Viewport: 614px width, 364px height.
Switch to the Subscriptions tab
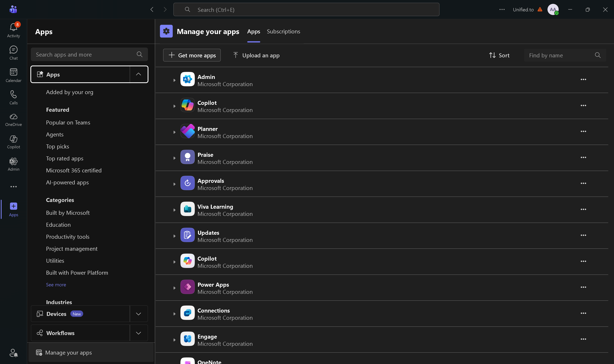283,32
